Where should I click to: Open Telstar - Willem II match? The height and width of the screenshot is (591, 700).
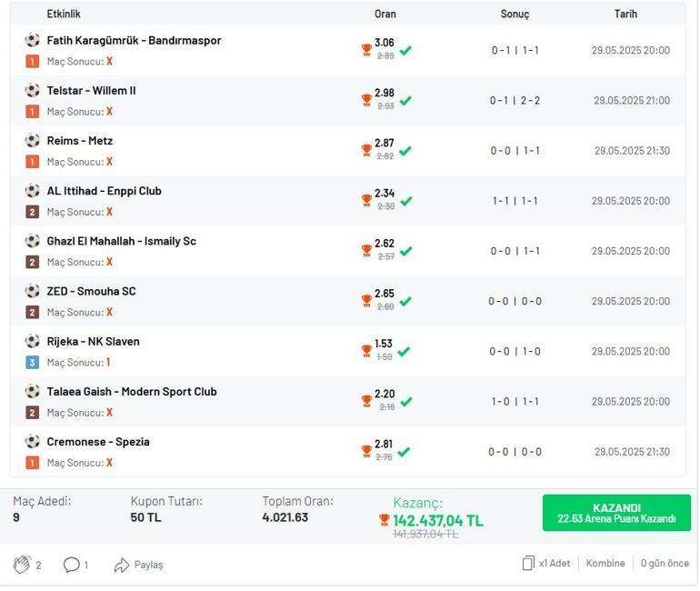[91, 91]
